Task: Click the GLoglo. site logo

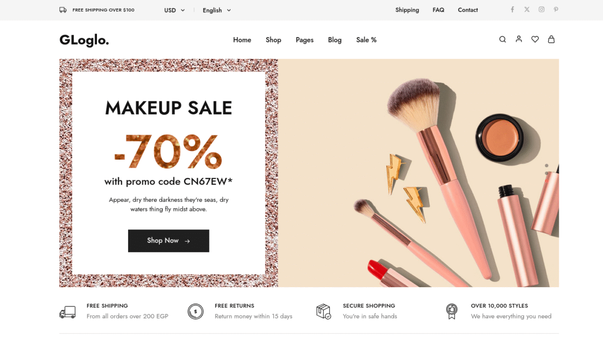Action: point(84,40)
